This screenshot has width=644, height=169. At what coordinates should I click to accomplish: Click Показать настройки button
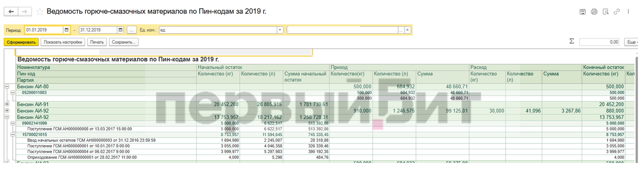(x=63, y=42)
